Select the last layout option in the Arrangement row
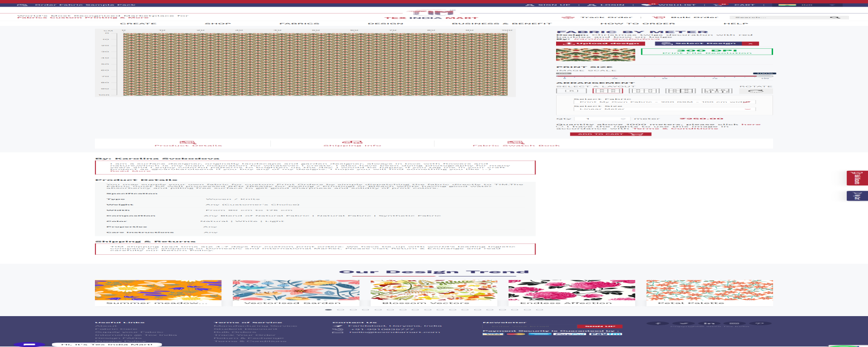868x347 pixels. click(717, 91)
